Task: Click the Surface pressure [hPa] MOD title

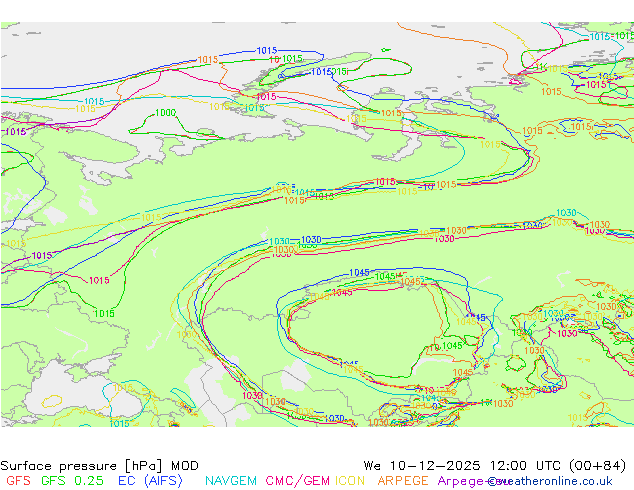Action: [x=99, y=466]
